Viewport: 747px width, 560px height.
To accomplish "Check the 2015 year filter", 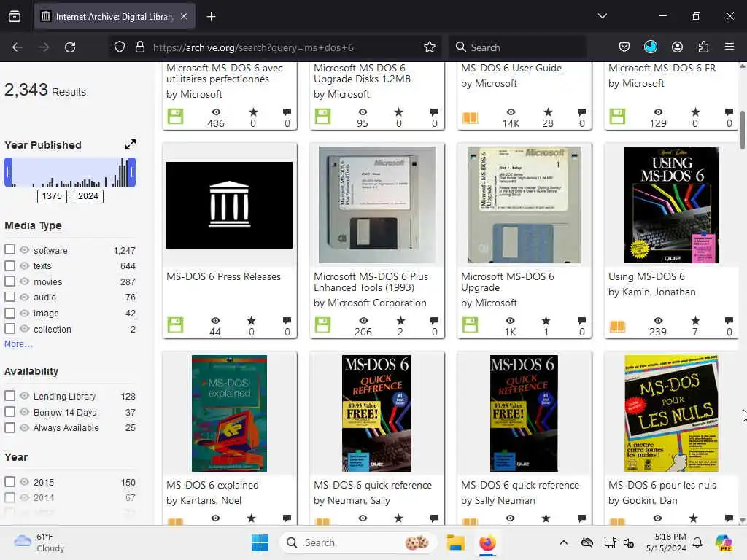I will point(9,481).
